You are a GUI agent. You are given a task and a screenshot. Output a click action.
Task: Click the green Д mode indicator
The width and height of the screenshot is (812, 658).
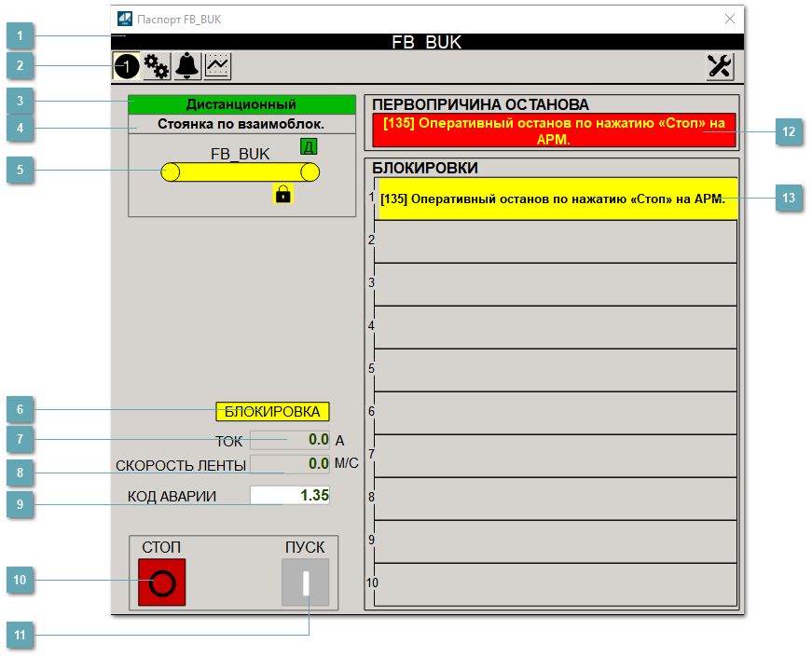point(309,146)
